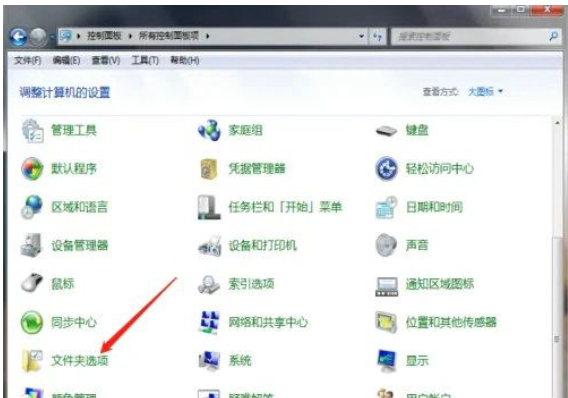Click the back navigation arrow
This screenshot has height=398, width=568.
click(18, 37)
